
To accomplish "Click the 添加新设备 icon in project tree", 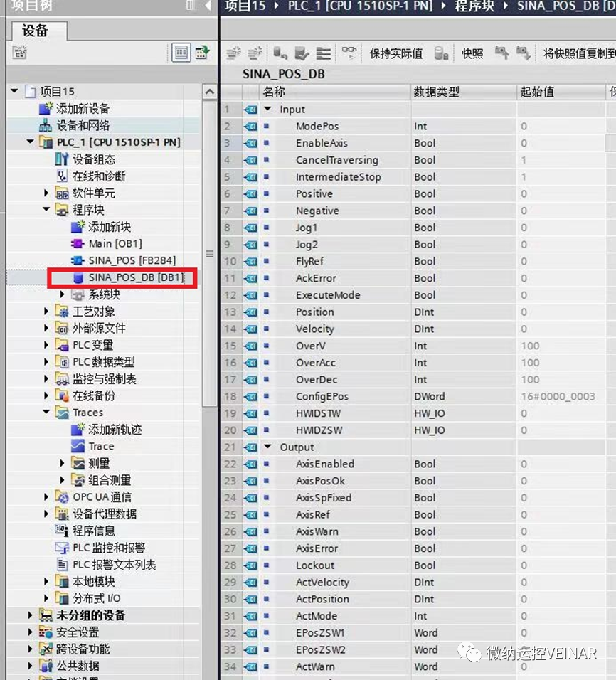I will [x=46, y=109].
